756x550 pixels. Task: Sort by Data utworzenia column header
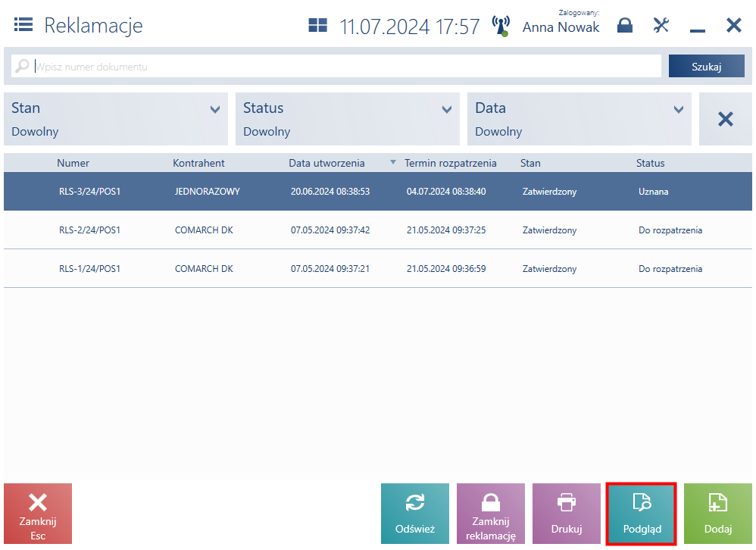pyautogui.click(x=326, y=163)
